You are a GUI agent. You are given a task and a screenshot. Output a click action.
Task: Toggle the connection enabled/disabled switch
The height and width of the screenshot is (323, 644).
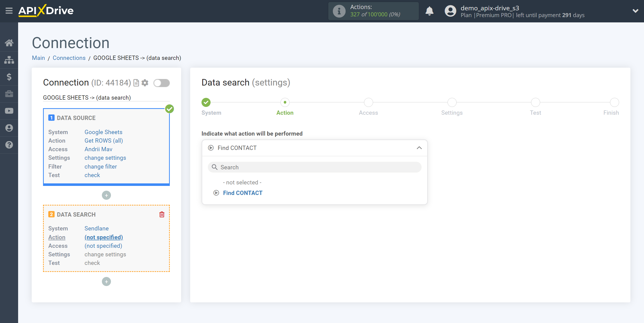coord(162,83)
